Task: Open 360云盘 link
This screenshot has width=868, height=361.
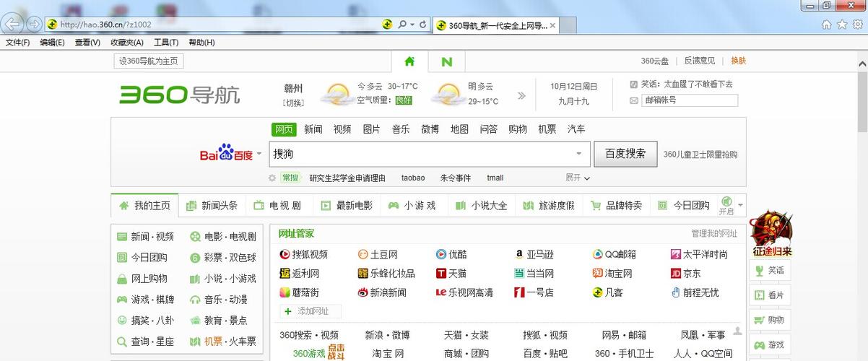Action: pos(655,61)
